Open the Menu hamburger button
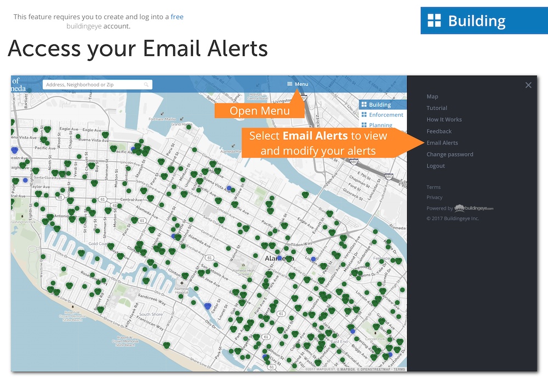 pos(298,84)
